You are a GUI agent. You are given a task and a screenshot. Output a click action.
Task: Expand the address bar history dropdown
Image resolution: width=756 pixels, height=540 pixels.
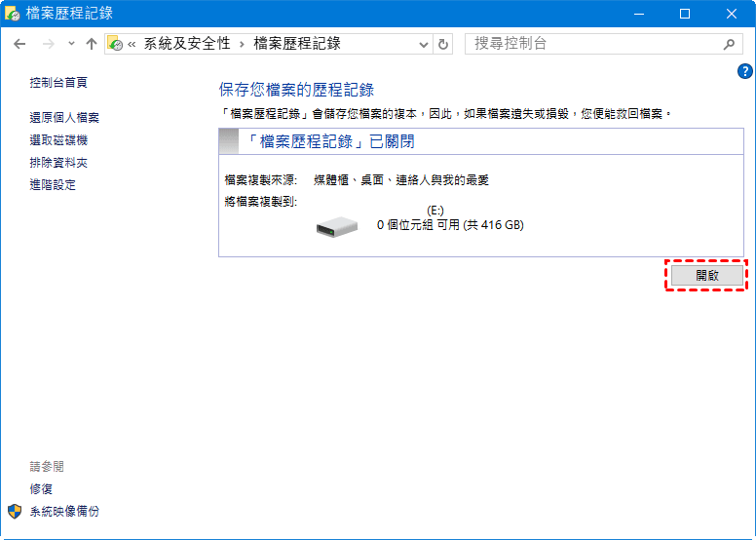pos(424,45)
